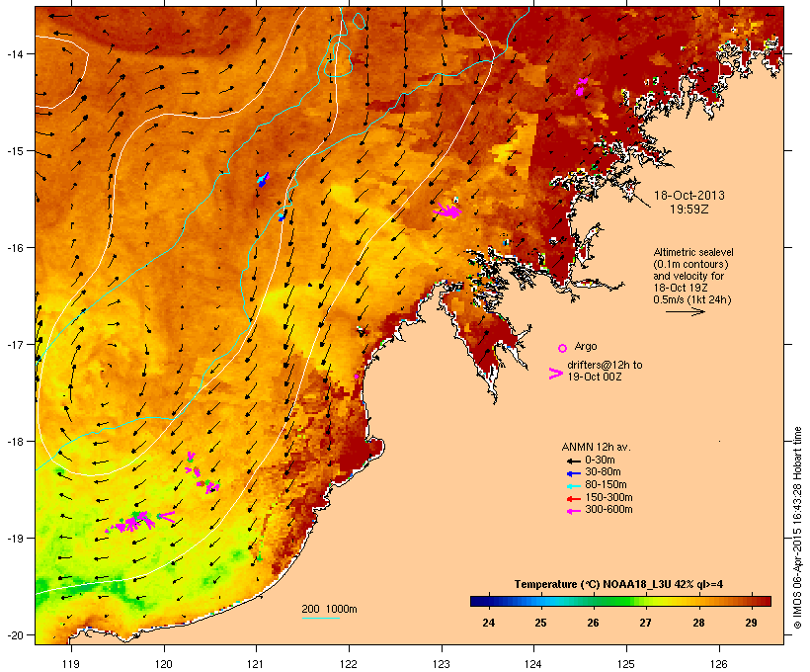Click the 'ANMN 12h av.' legend heading
810x672 pixels.
coord(596,447)
